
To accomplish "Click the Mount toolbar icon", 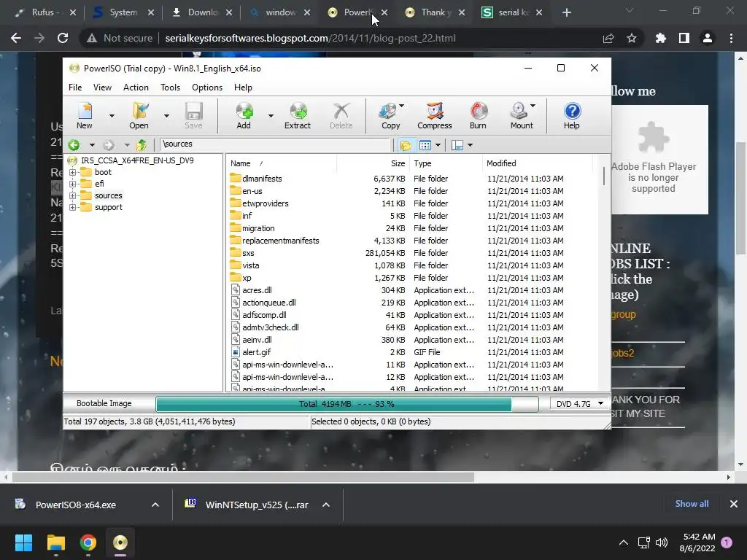I will pyautogui.click(x=522, y=115).
